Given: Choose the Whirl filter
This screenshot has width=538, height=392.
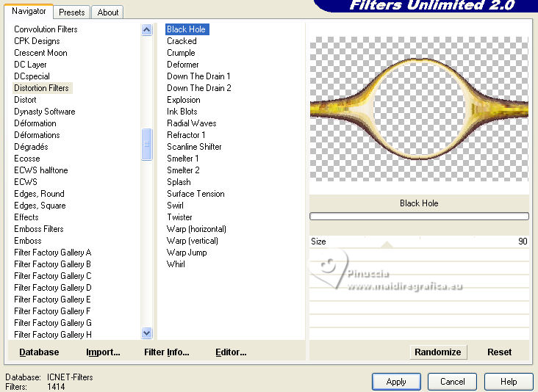Looking at the screenshot, I should [x=176, y=264].
